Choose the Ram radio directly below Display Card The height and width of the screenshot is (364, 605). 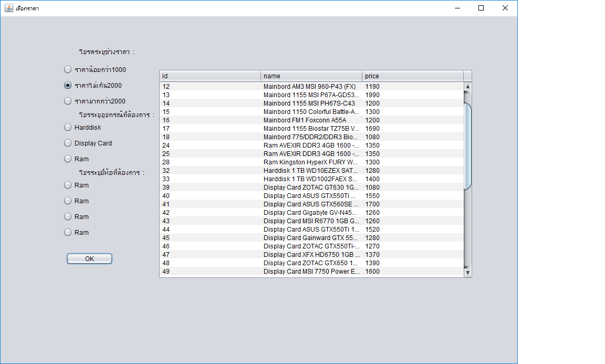tap(76, 159)
